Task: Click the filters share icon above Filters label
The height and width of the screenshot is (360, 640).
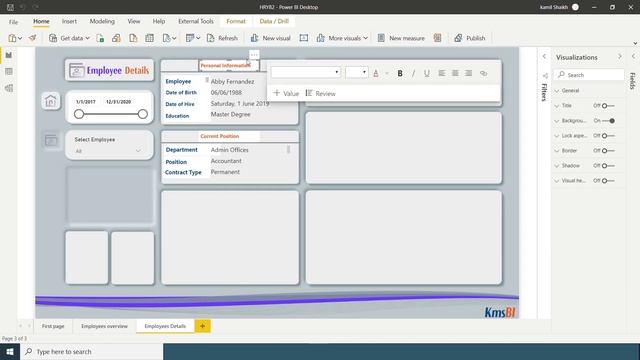Action: click(545, 76)
